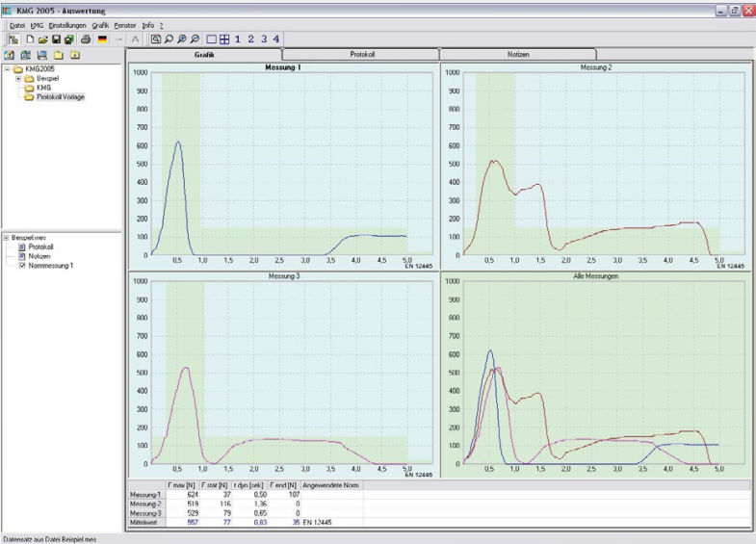Viewport: 756px width, 544px height.
Task: Click the new file icon in toolbar
Action: pos(30,39)
